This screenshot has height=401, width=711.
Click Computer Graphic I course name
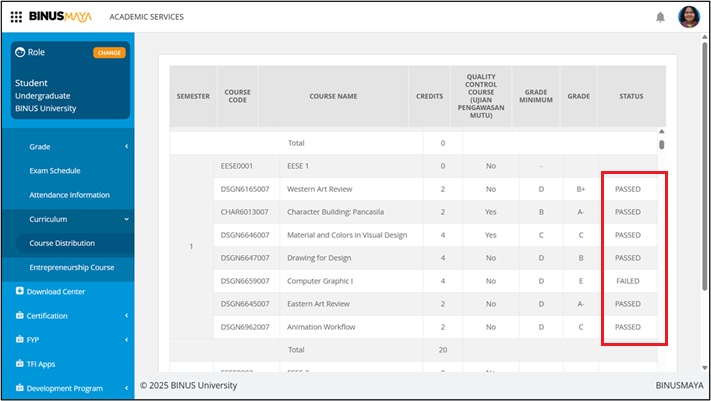click(320, 281)
